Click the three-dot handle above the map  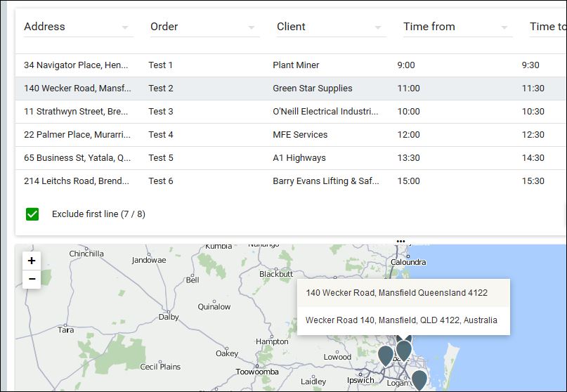(400, 241)
